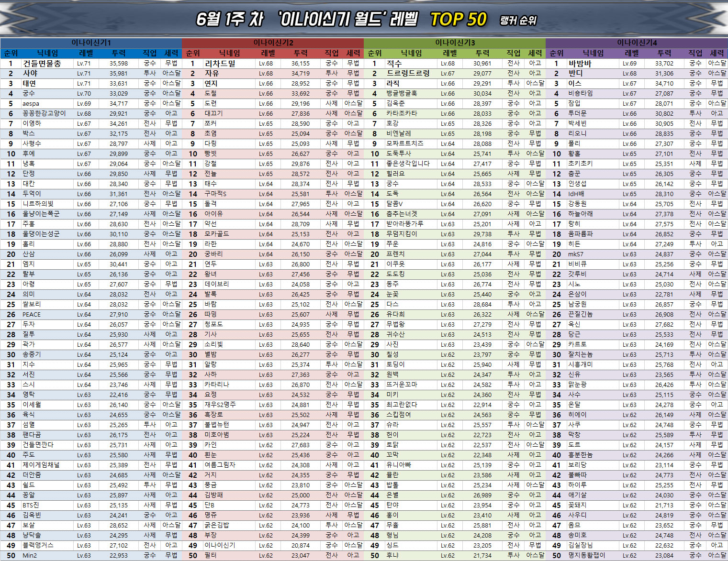This screenshot has width=728, height=561.
Task: Click the yellow TOP 50 title text
Action: (458, 20)
